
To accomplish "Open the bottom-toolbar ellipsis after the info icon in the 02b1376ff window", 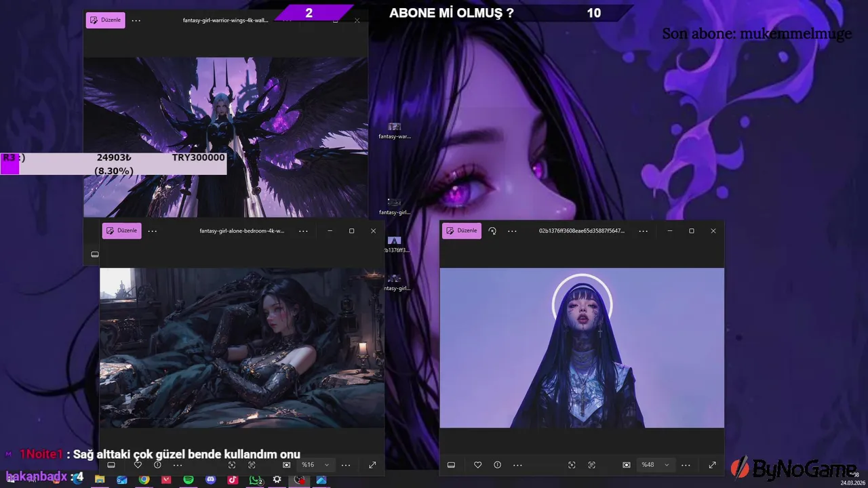I will (517, 465).
